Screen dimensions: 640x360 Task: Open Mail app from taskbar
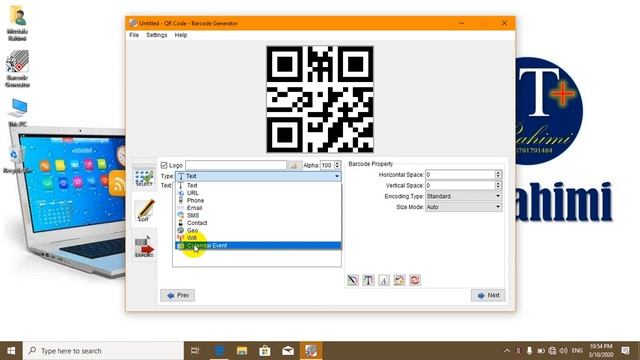click(x=288, y=351)
